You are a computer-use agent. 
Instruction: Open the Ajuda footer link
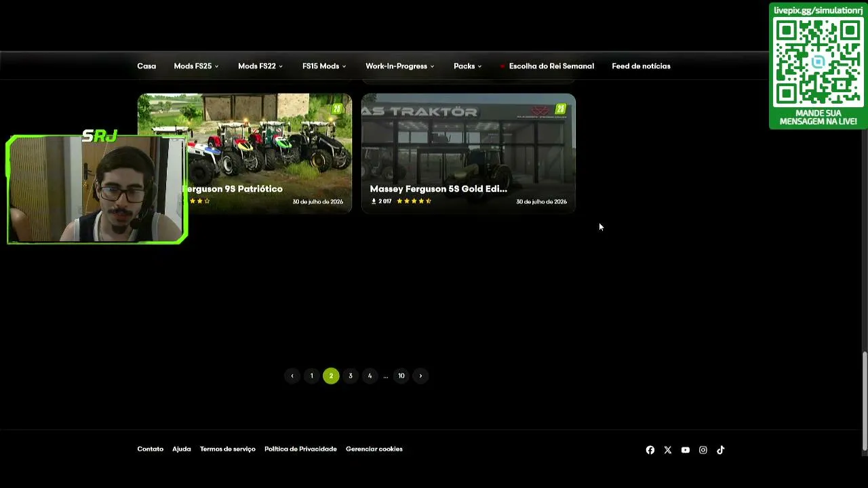tap(181, 449)
